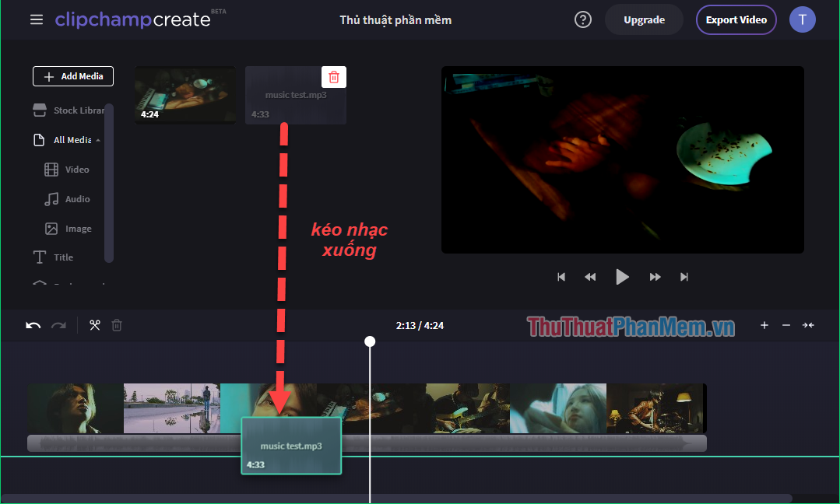Delete the selected clip with trash icon

117,324
